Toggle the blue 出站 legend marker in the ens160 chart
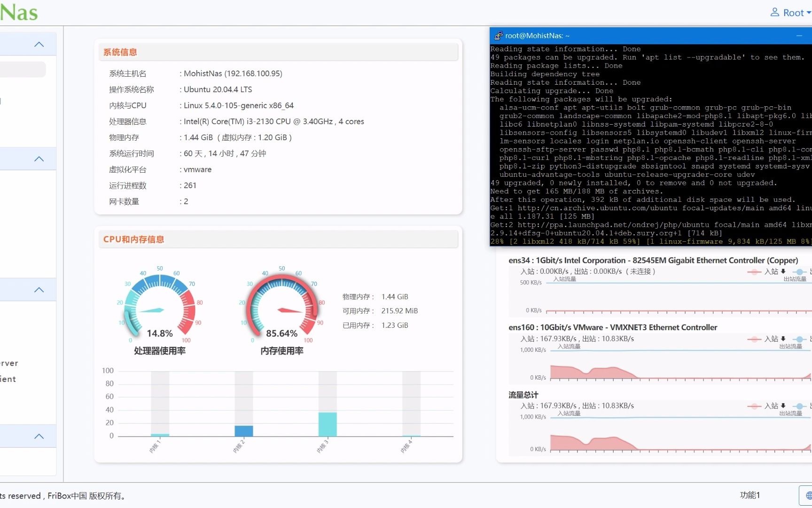The width and height of the screenshot is (812, 508). [x=800, y=339]
